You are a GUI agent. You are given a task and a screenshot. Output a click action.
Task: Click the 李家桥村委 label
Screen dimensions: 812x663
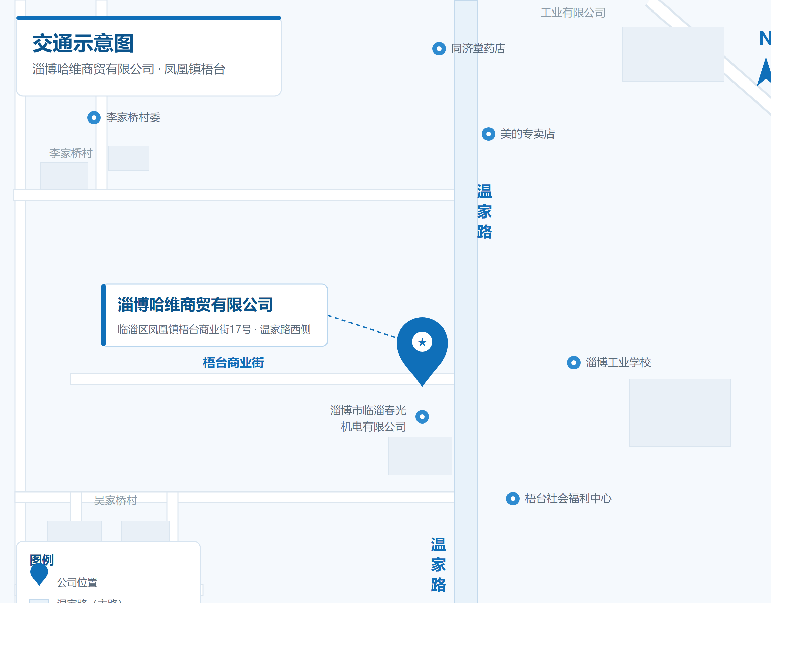tap(133, 117)
